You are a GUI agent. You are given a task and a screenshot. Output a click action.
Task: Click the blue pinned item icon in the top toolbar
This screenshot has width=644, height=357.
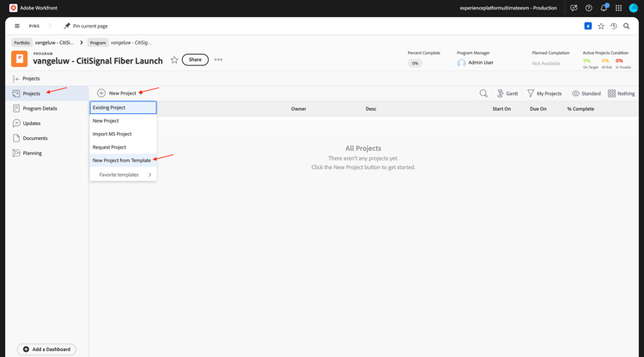tap(587, 26)
